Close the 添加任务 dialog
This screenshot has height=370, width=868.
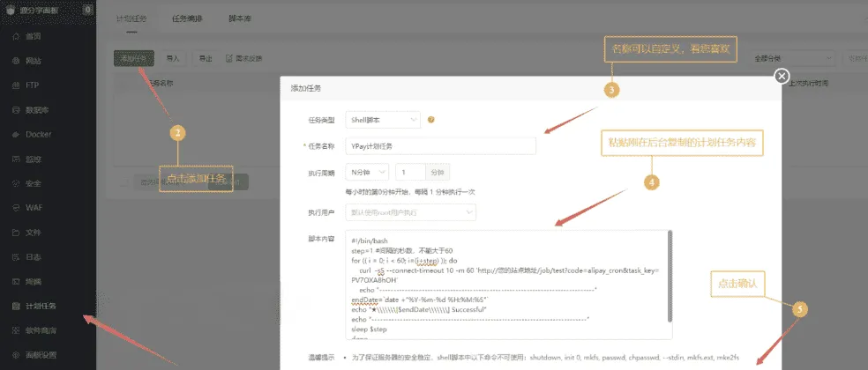781,77
